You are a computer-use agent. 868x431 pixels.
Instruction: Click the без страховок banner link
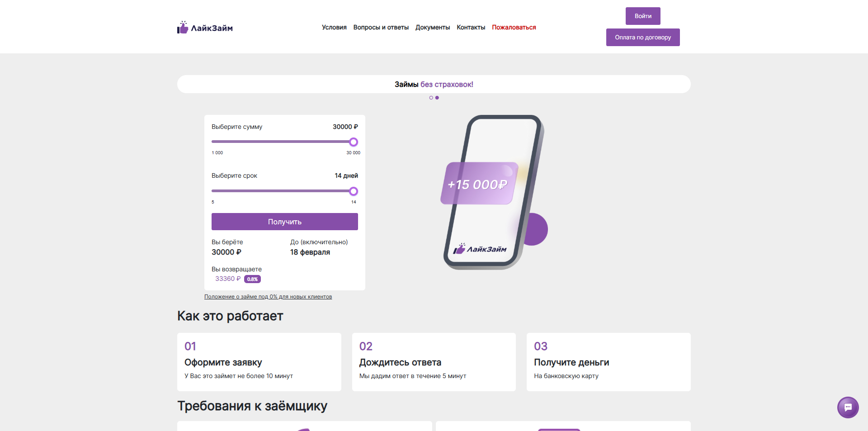[x=448, y=84]
